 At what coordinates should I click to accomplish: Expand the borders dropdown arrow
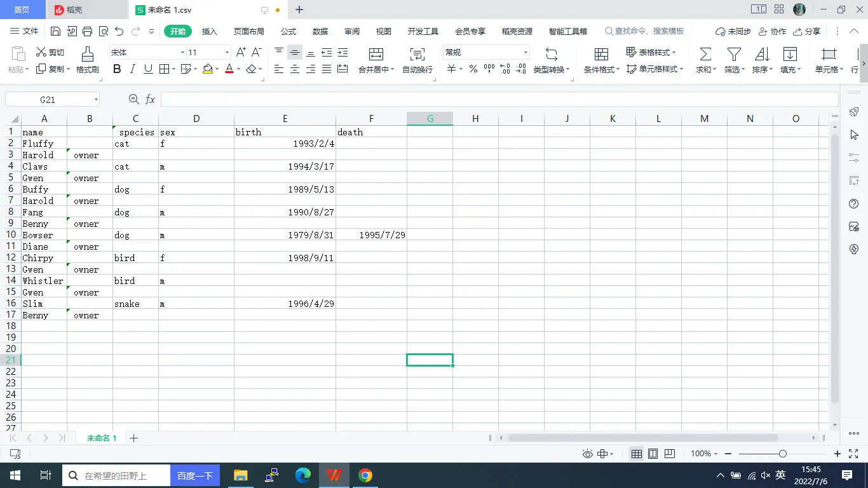[174, 69]
